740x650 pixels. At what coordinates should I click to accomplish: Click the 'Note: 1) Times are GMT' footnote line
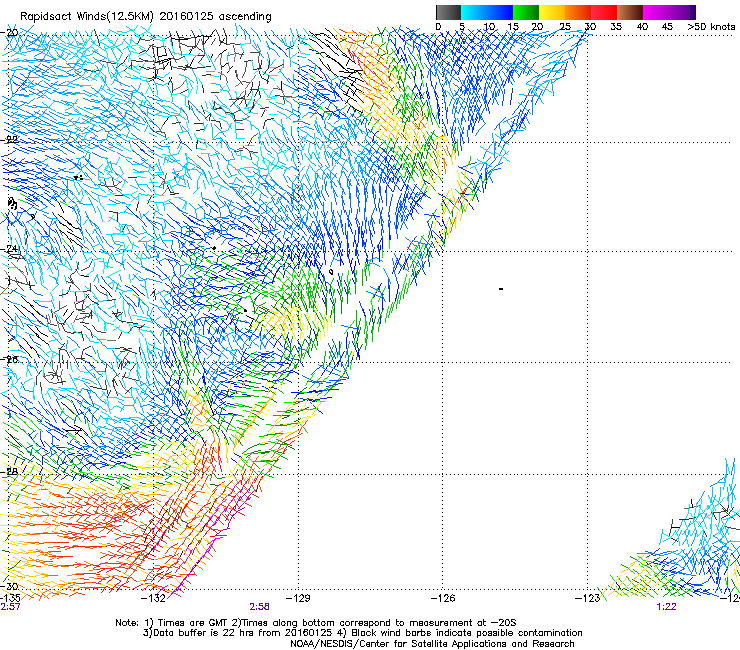tap(316, 623)
